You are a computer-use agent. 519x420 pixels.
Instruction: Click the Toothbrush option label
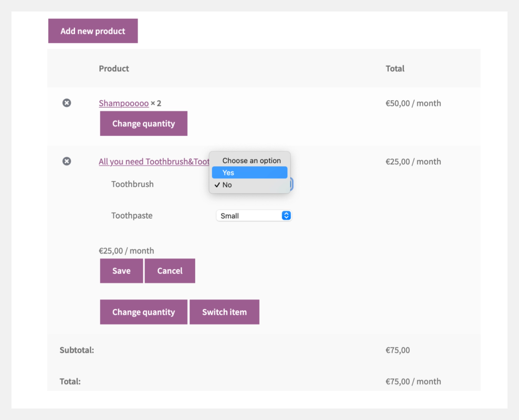[x=132, y=184]
